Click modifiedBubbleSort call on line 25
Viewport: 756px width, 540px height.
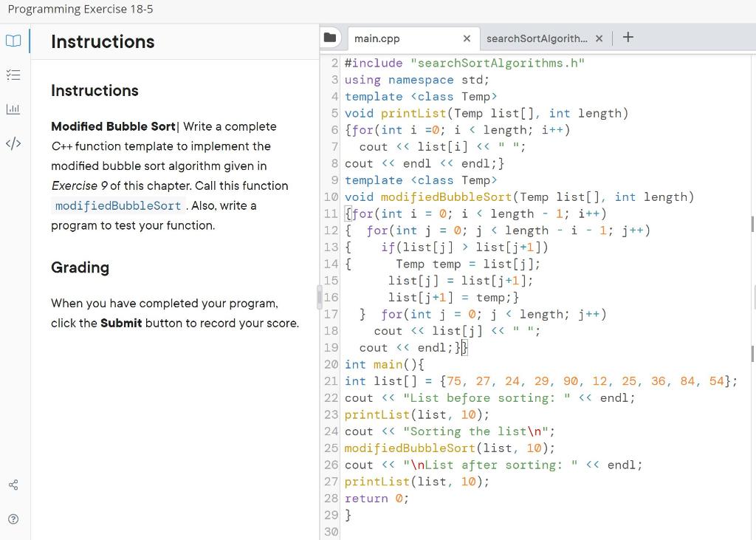[450, 448]
